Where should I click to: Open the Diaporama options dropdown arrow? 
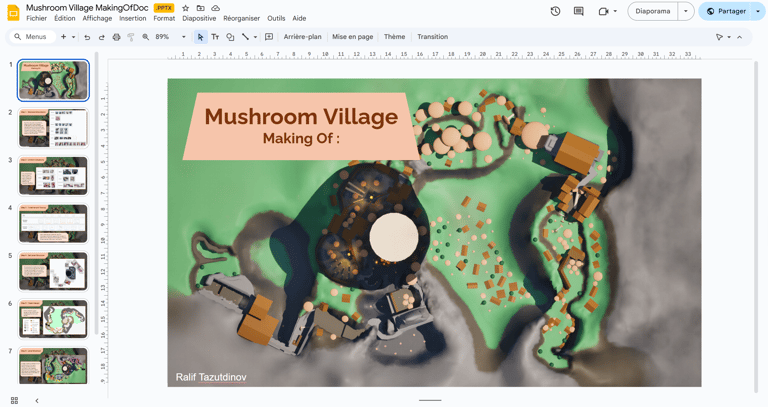tap(686, 11)
